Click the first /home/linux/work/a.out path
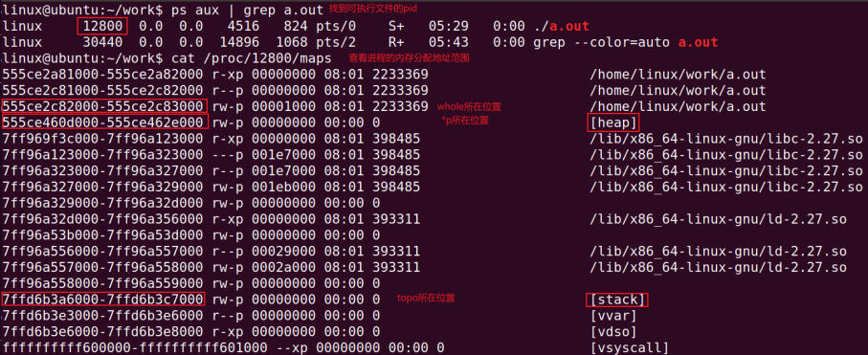This screenshot has width=868, height=355. [679, 75]
